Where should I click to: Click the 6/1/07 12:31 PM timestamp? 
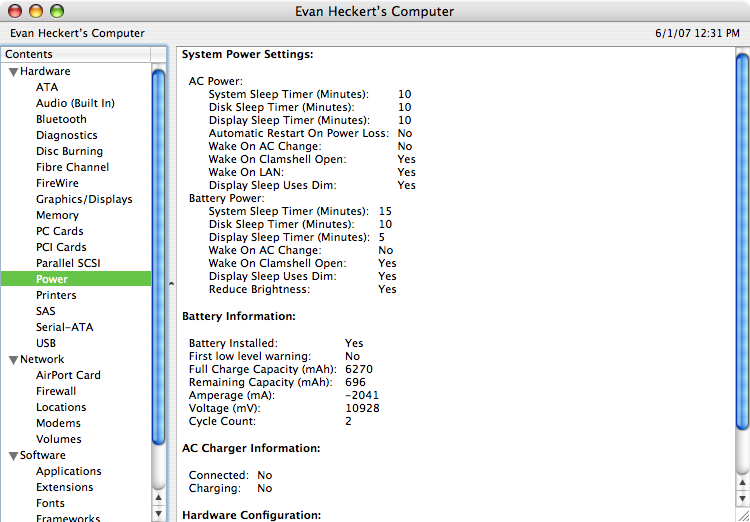[x=697, y=33]
